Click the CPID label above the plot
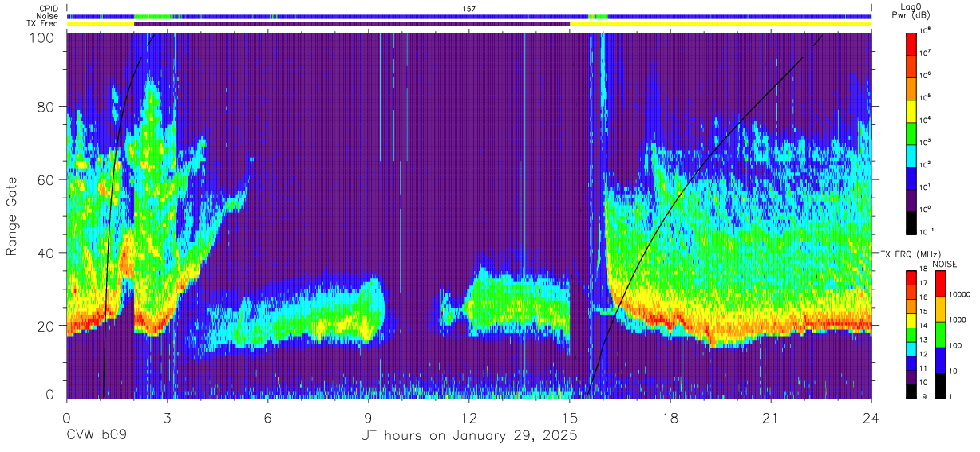Image resolution: width=980 pixels, height=452 pixels. click(x=49, y=9)
